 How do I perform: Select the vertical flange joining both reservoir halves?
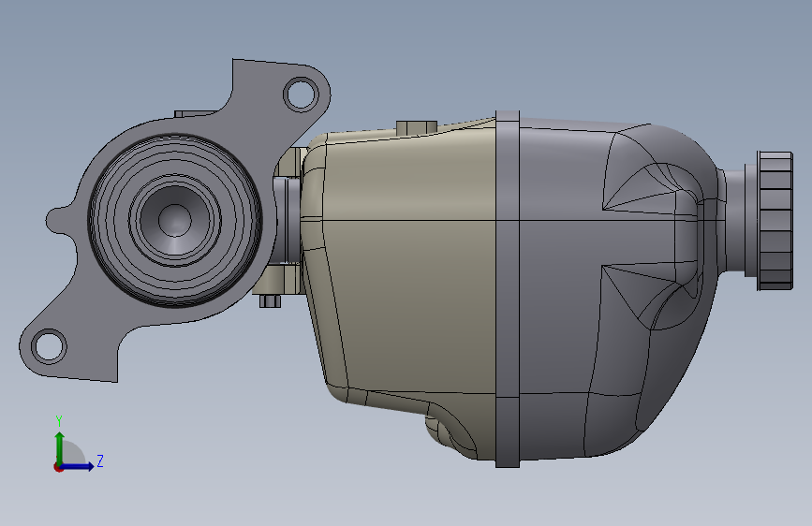click(508, 289)
